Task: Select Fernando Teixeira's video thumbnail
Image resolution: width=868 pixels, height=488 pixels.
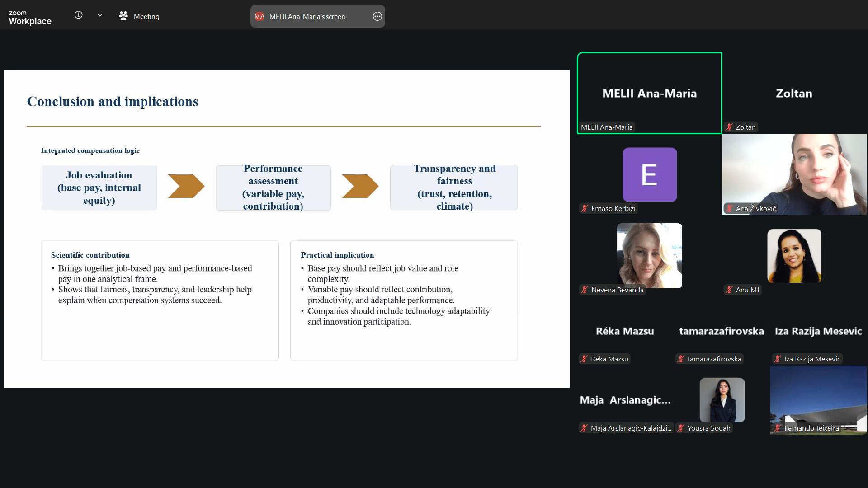Action: [x=818, y=400]
